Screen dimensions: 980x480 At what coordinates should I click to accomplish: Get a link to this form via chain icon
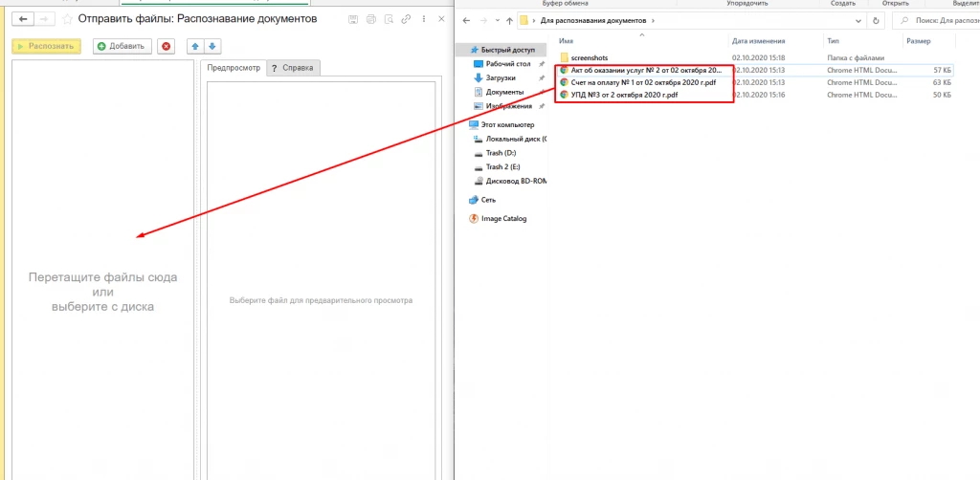(x=406, y=19)
